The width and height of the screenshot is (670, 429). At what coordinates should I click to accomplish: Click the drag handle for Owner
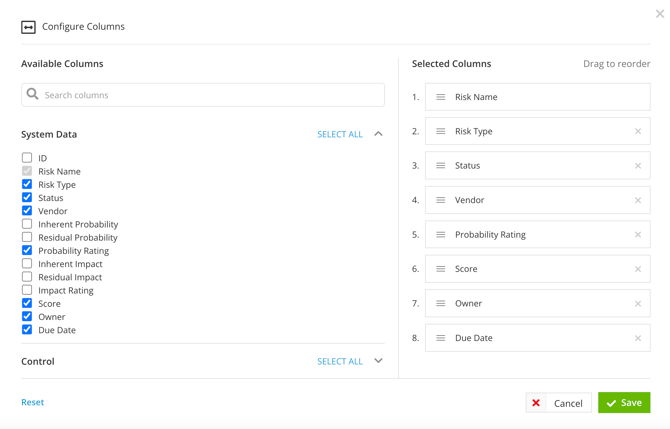(x=441, y=303)
